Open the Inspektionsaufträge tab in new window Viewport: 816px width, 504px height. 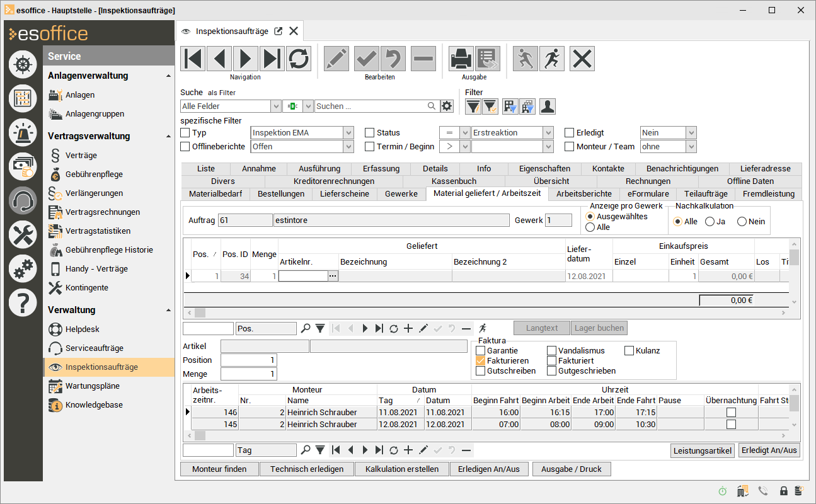(x=279, y=31)
